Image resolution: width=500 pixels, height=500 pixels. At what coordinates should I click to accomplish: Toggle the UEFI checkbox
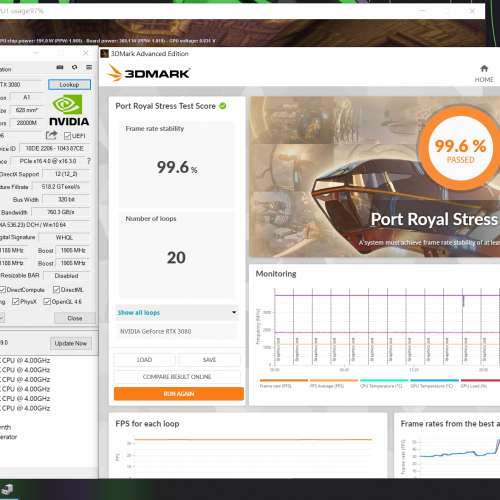click(67, 136)
